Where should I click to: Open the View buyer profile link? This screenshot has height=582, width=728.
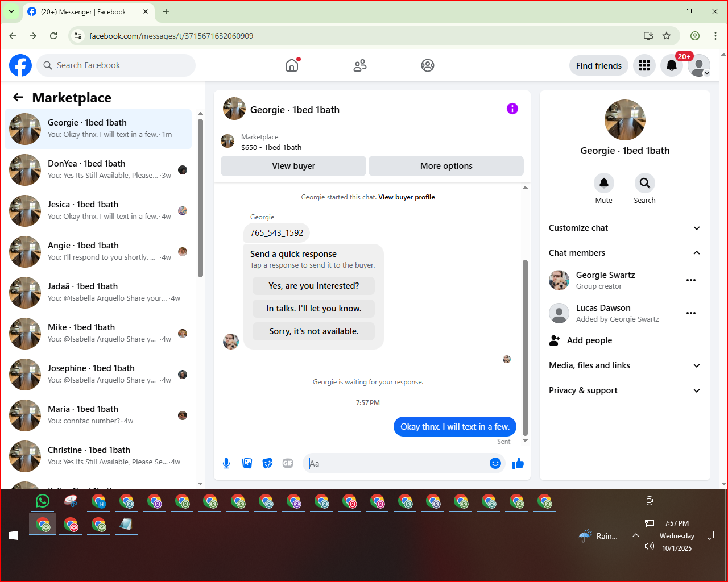coord(407,197)
